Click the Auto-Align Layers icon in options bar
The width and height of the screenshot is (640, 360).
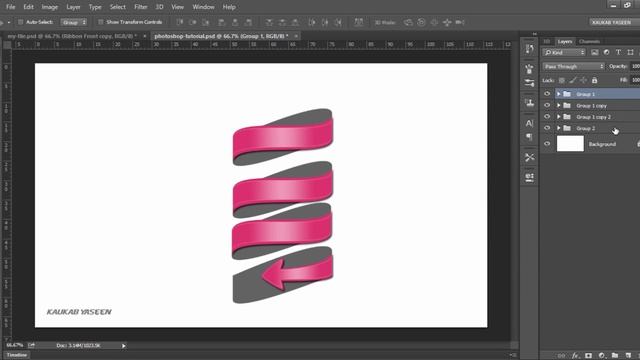pyautogui.click(x=358, y=22)
